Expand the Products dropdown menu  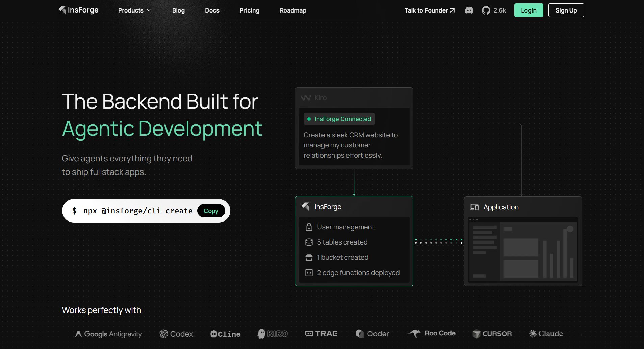(x=134, y=10)
